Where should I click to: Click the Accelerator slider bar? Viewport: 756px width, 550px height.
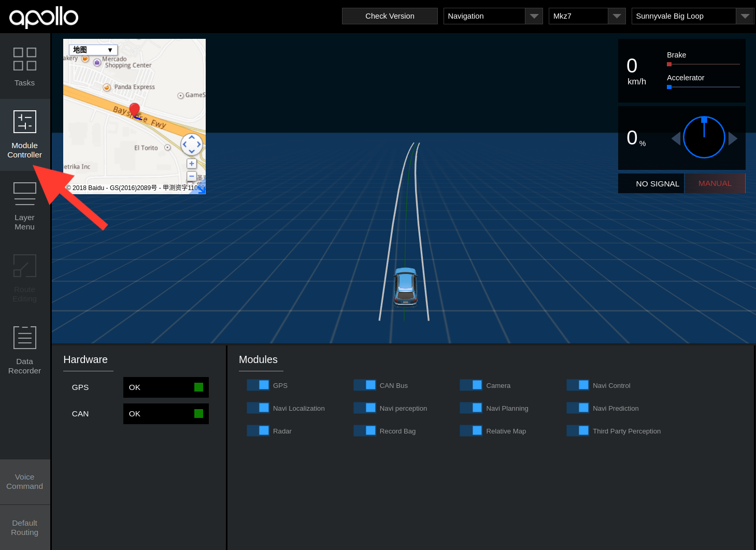tap(703, 87)
